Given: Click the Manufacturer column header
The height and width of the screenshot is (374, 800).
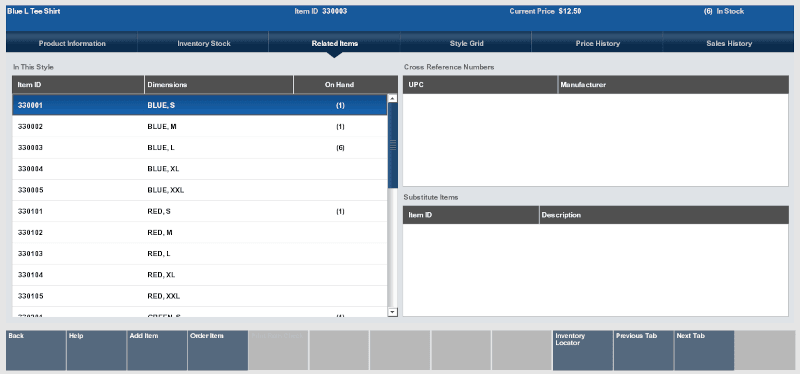Looking at the screenshot, I should coord(673,85).
